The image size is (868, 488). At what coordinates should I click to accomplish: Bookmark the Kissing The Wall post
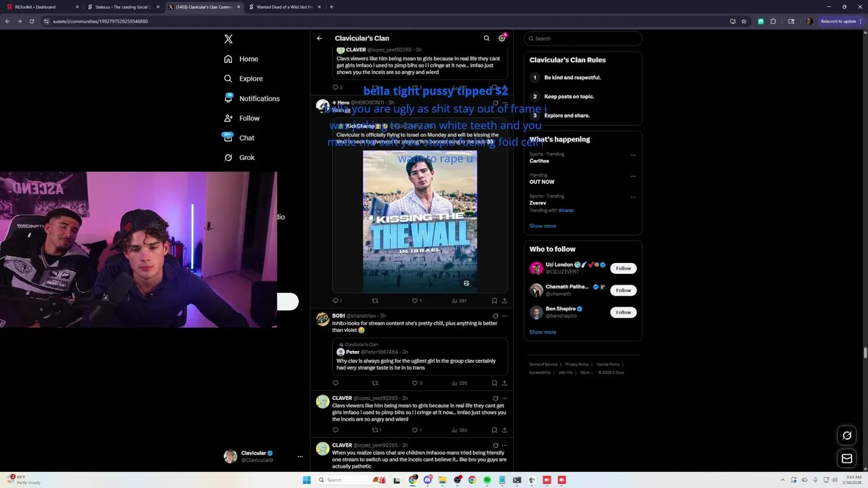point(494,300)
